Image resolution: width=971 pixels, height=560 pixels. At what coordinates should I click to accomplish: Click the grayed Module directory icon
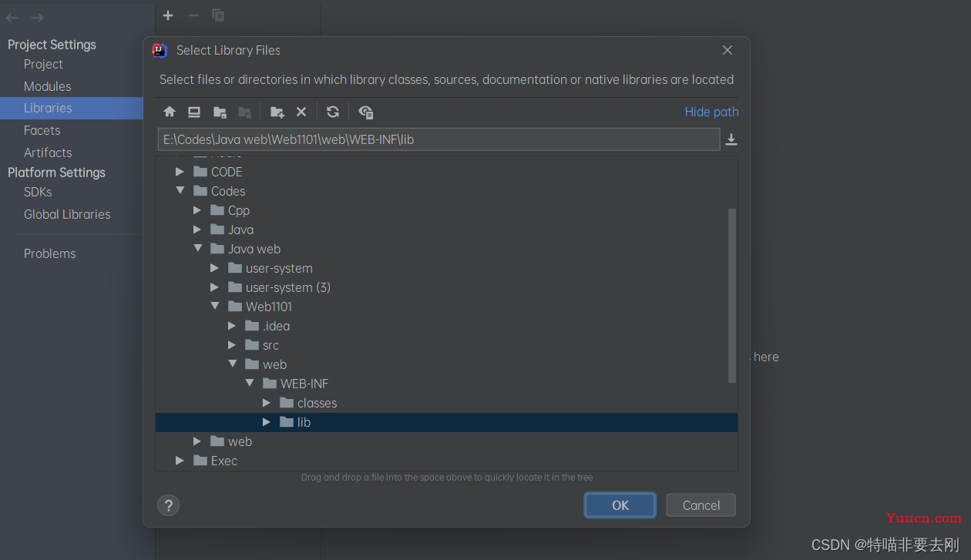click(244, 112)
